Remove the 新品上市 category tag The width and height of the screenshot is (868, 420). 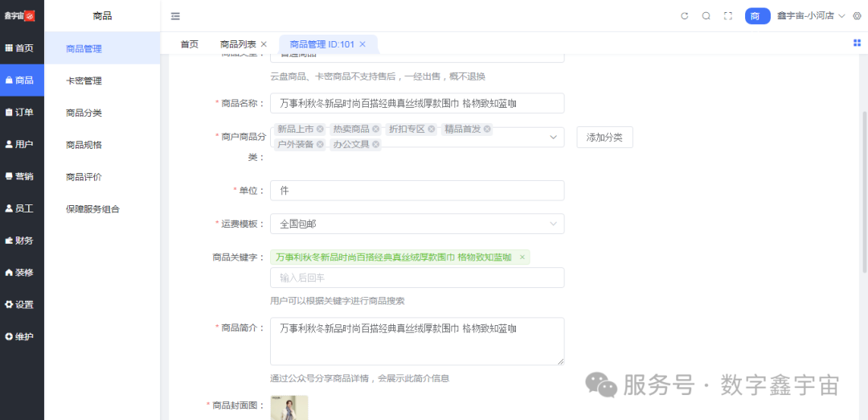(x=320, y=129)
